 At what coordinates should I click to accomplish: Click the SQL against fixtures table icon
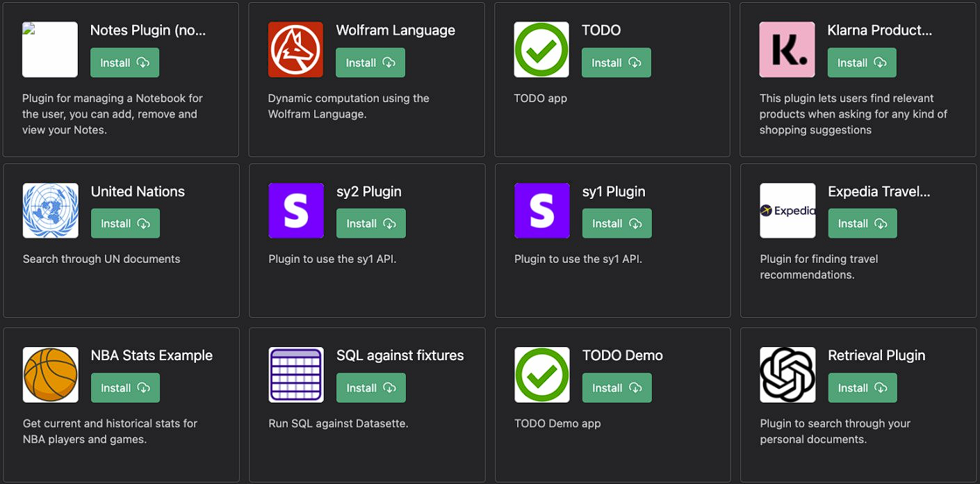click(296, 375)
